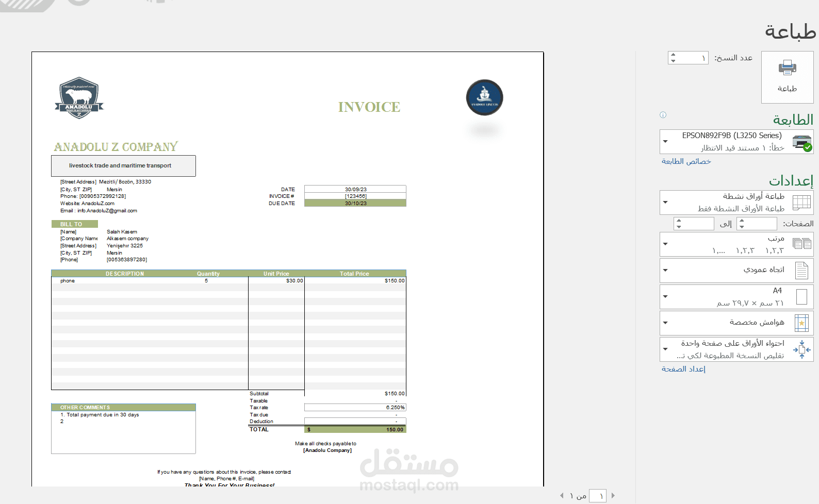Click the Quantity column header in preview
819x504 pixels.
pos(208,274)
